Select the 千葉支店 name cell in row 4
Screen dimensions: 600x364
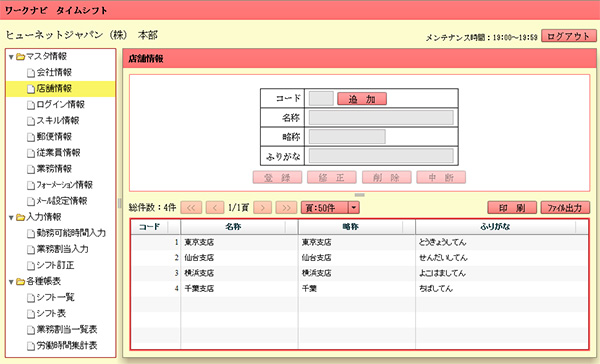[239, 288]
